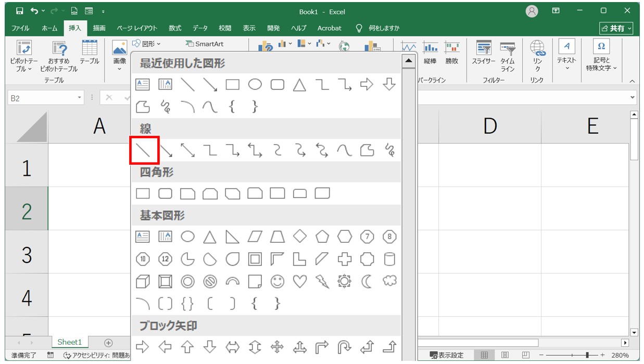Click the user account avatar icon
Image resolution: width=644 pixels, height=364 pixels.
click(x=532, y=11)
